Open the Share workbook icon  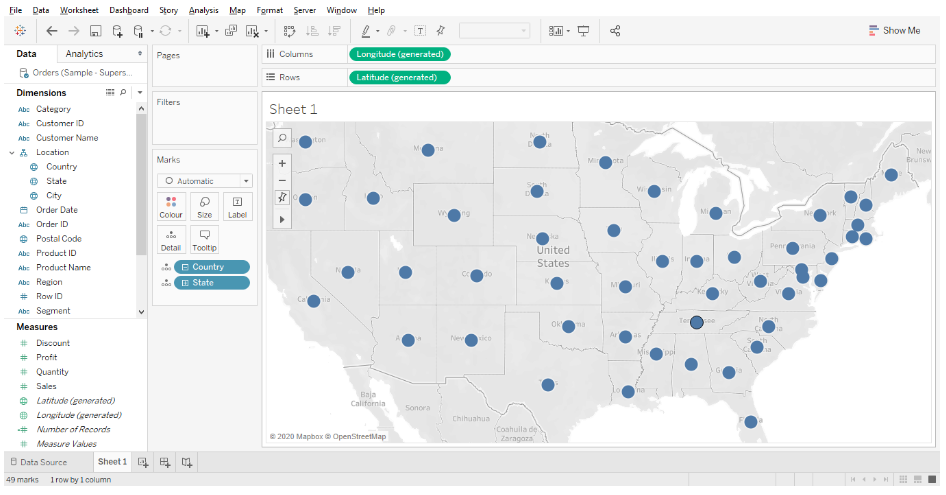coord(615,31)
